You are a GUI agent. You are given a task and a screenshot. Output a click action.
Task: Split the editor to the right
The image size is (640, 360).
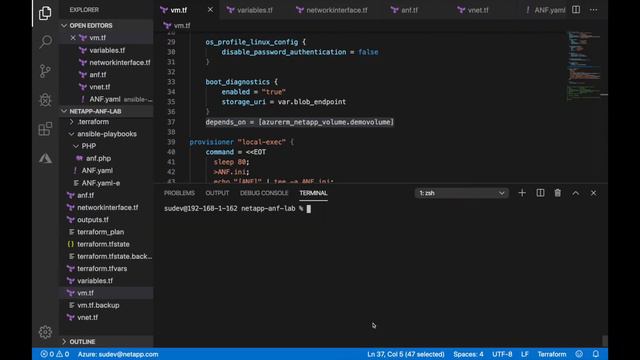(x=576, y=10)
